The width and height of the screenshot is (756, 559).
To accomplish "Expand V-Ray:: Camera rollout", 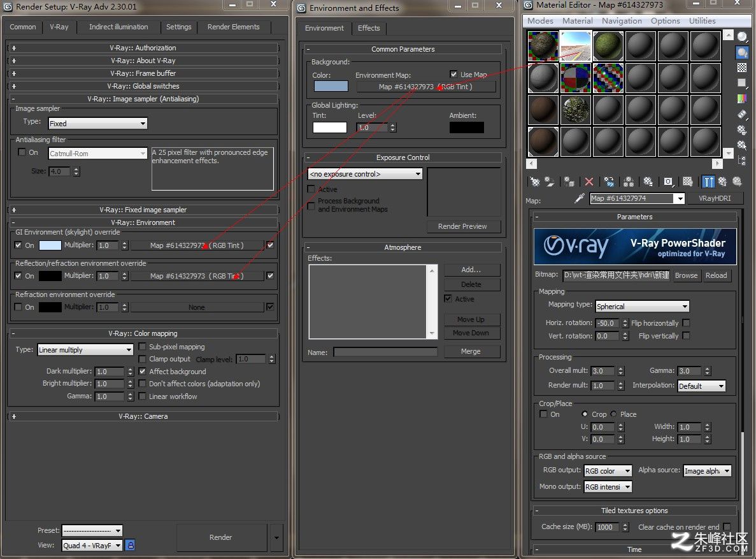I will pos(143,417).
